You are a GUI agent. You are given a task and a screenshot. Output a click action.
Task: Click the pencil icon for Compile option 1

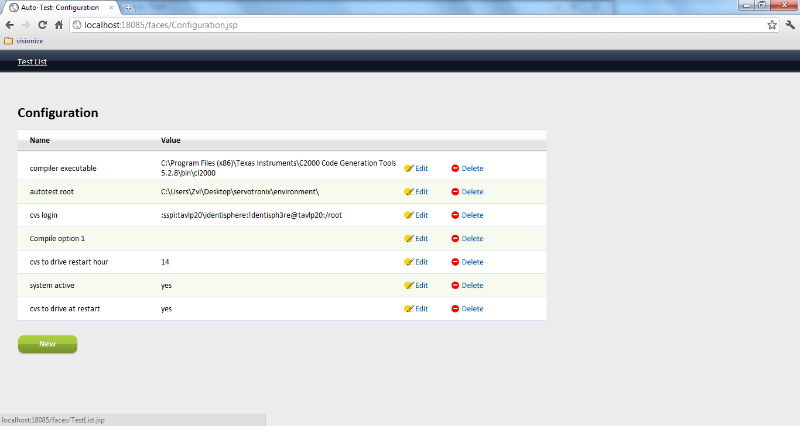pos(409,239)
